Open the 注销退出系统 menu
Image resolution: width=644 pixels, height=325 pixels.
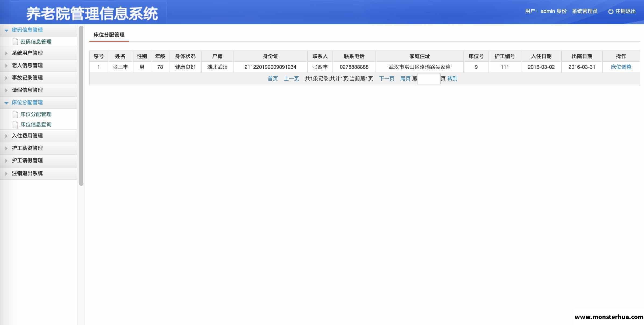coord(38,174)
